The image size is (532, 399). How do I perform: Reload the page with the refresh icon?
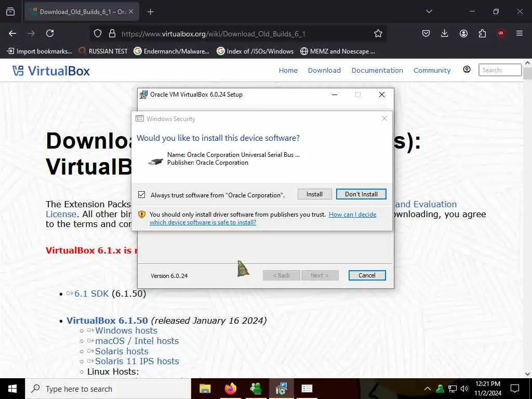(x=50, y=33)
